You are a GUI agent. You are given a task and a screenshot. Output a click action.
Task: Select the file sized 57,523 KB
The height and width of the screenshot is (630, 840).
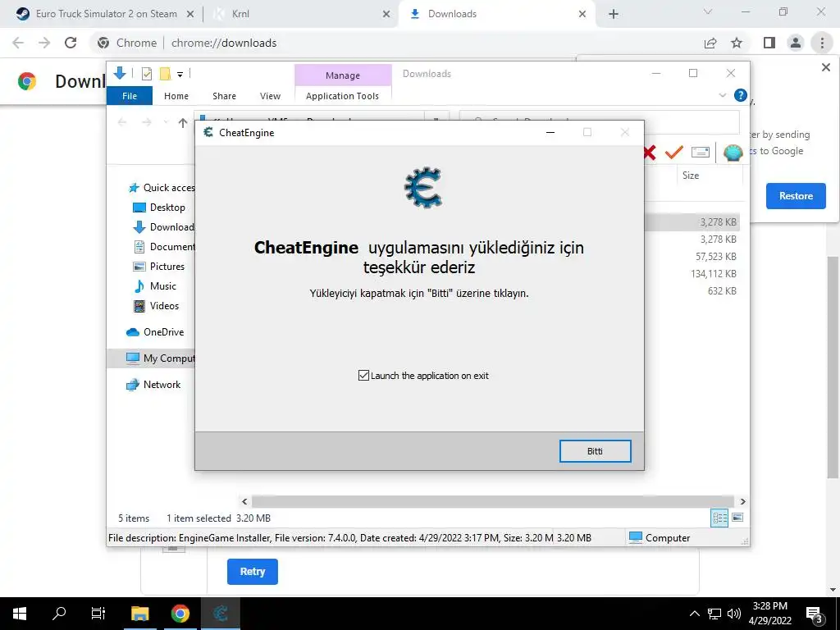point(715,257)
